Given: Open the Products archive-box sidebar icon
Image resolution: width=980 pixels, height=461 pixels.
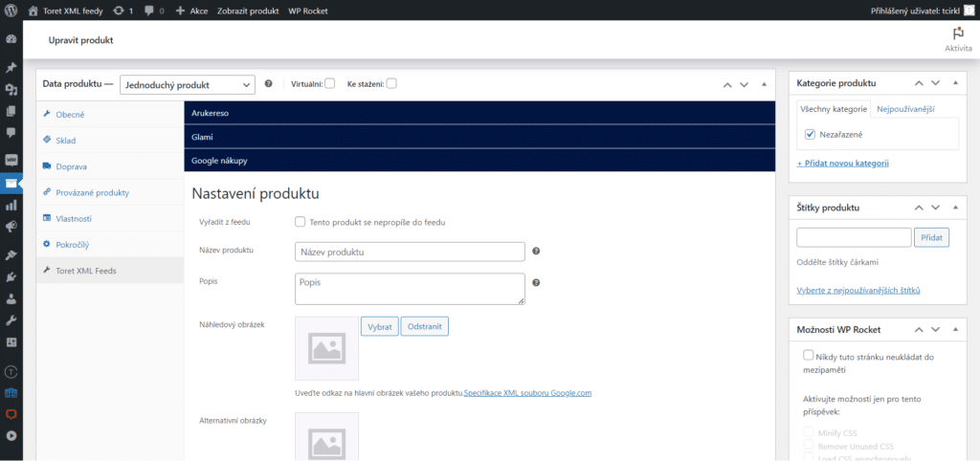Looking at the screenshot, I should (x=11, y=183).
